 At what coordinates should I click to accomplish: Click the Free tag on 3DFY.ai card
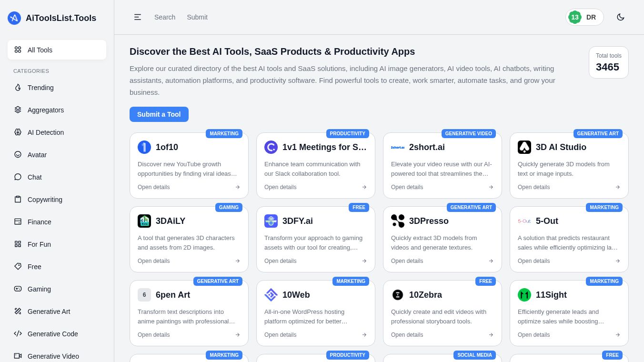pos(359,208)
